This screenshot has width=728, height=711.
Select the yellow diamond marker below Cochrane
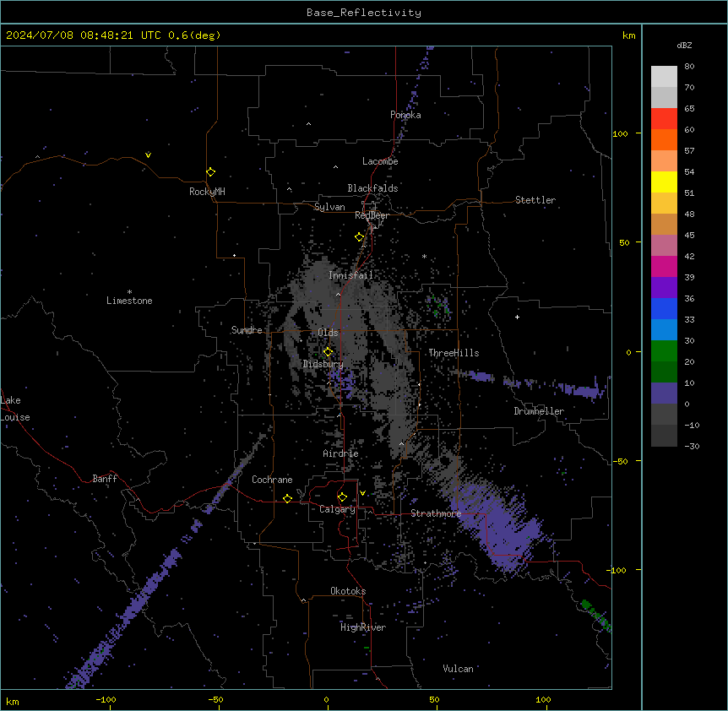pos(287,498)
